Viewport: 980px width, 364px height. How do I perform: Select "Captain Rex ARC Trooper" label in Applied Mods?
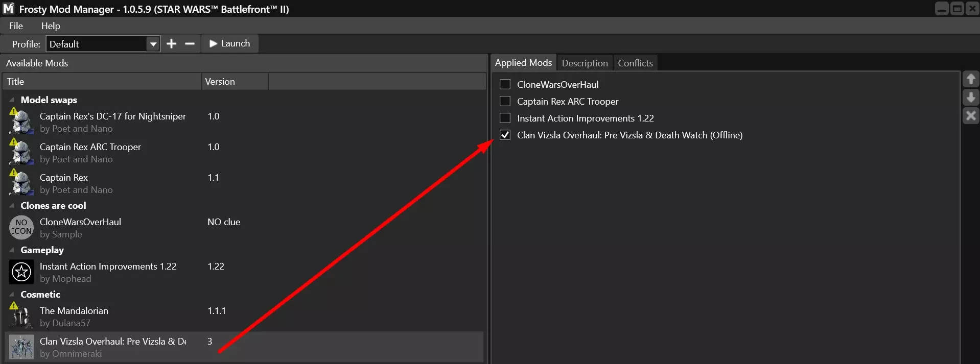click(568, 102)
